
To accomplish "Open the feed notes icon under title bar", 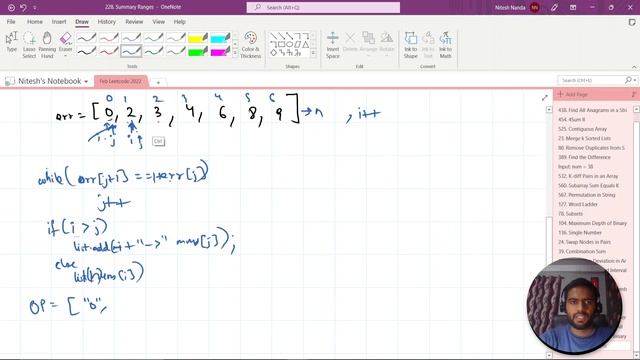I will 632,22.
